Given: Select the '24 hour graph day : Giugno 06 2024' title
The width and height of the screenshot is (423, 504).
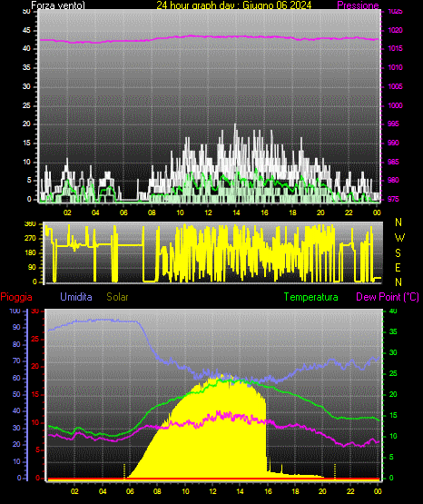Looking at the screenshot, I should click(x=234, y=5).
